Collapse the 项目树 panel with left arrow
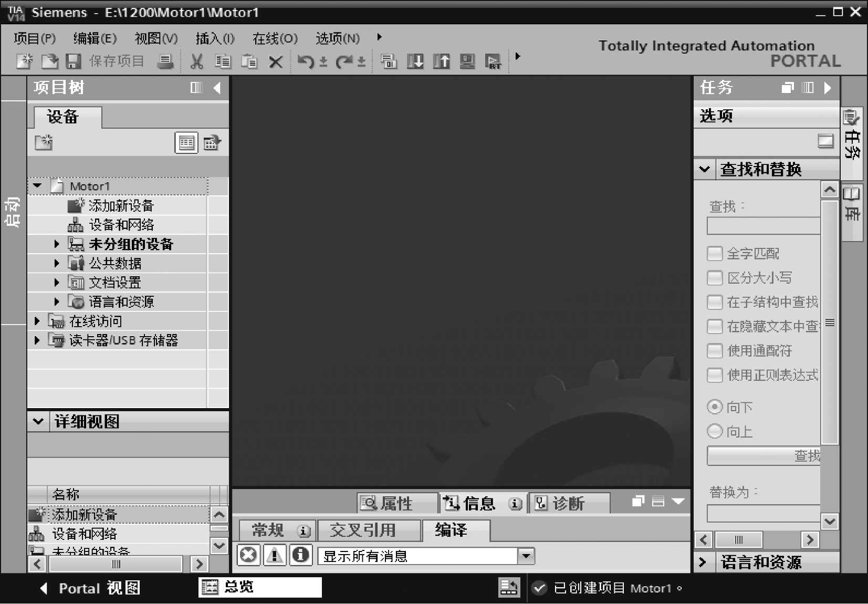The image size is (868, 604). (x=217, y=88)
